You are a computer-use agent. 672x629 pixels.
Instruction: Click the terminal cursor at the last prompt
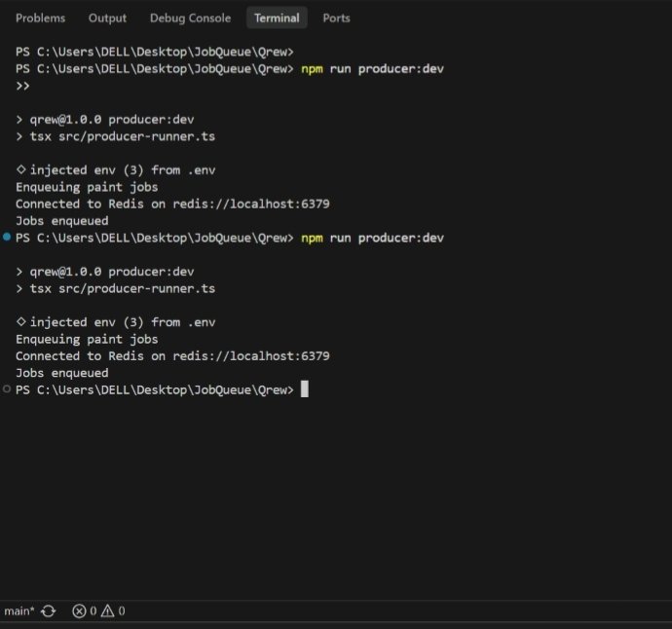point(304,389)
